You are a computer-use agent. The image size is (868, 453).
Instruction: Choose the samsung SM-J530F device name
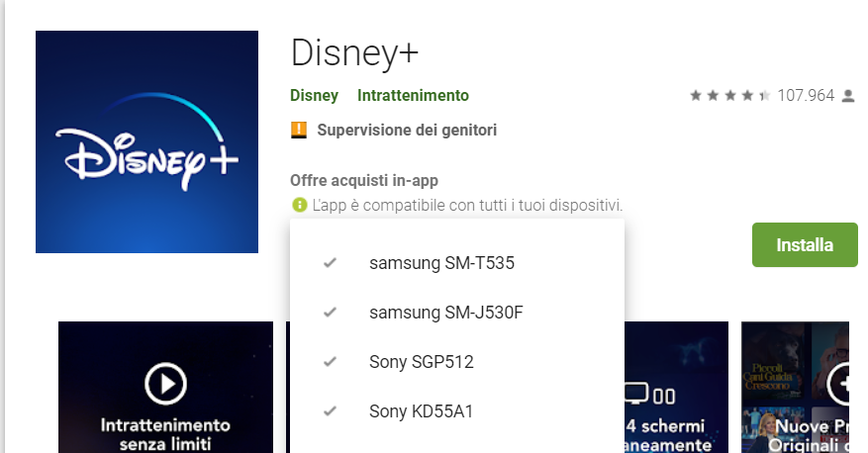coord(445,313)
